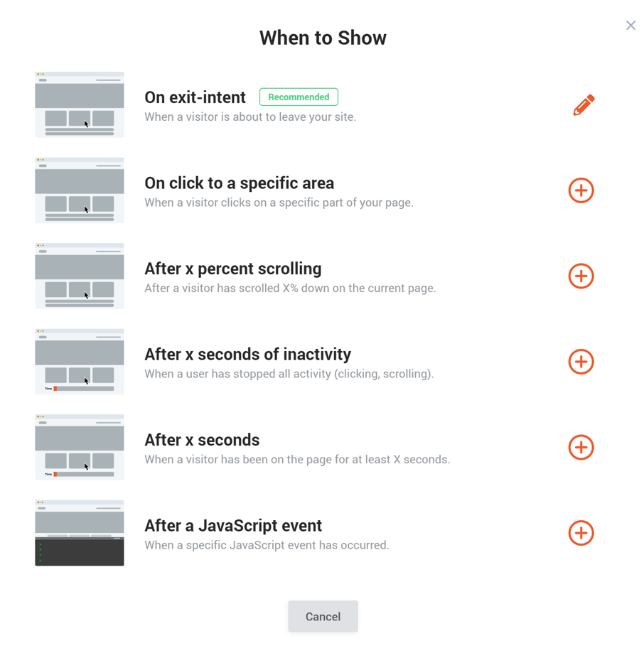Viewport: 644px width, 658px height.
Task: Add the "After a JavaScript event" trigger
Action: (x=581, y=533)
